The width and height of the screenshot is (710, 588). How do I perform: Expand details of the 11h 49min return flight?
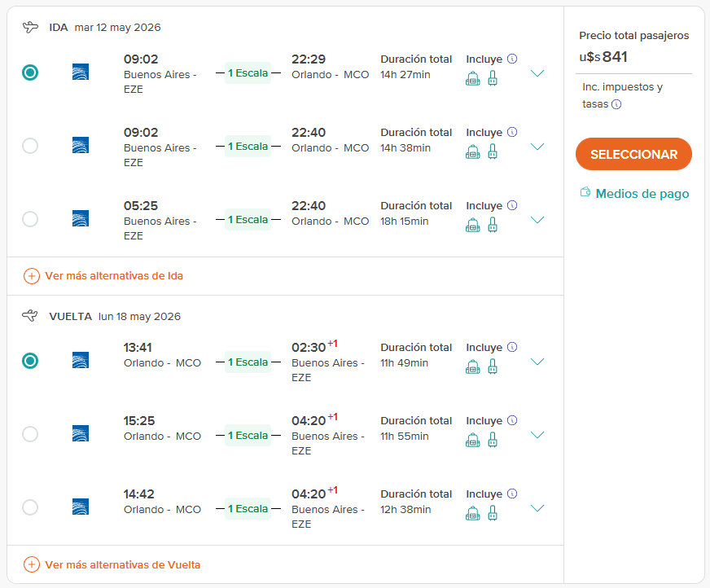537,362
